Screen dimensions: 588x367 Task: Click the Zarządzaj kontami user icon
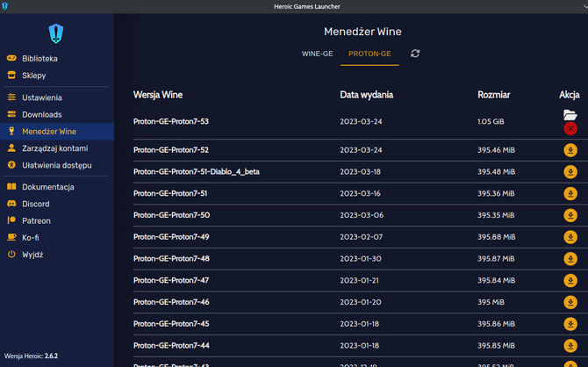pyautogui.click(x=11, y=148)
